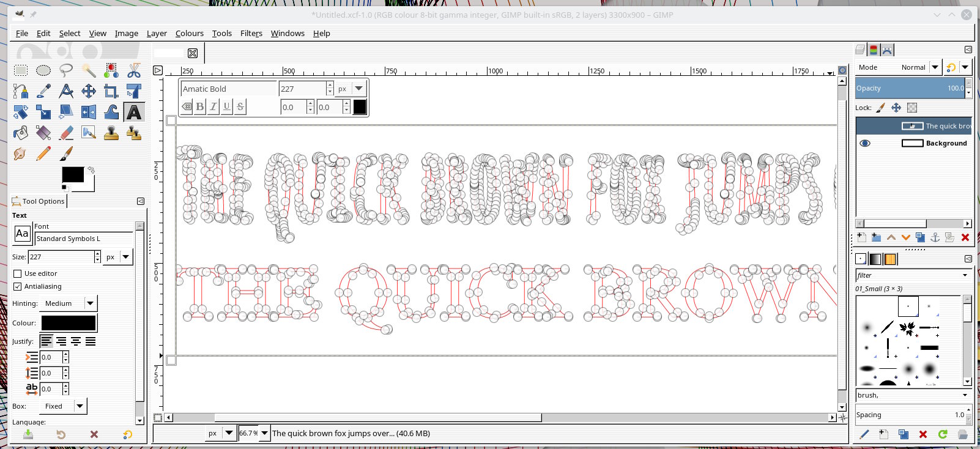
Task: Select the The quick brown layer
Action: click(x=913, y=126)
